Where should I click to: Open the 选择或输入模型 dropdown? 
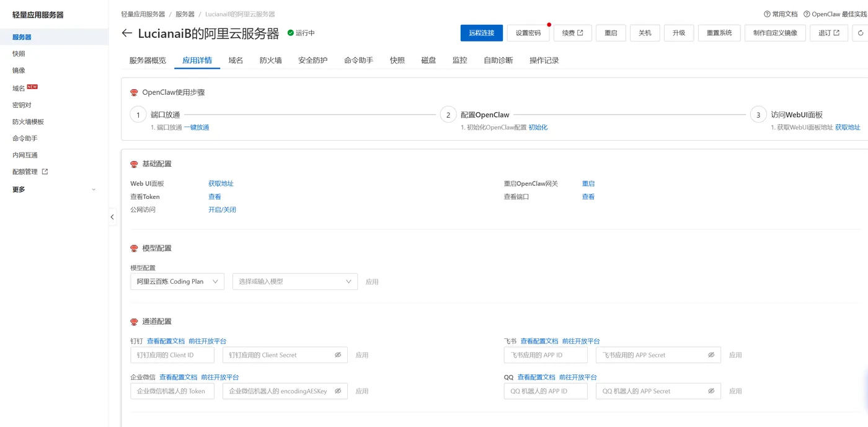295,281
